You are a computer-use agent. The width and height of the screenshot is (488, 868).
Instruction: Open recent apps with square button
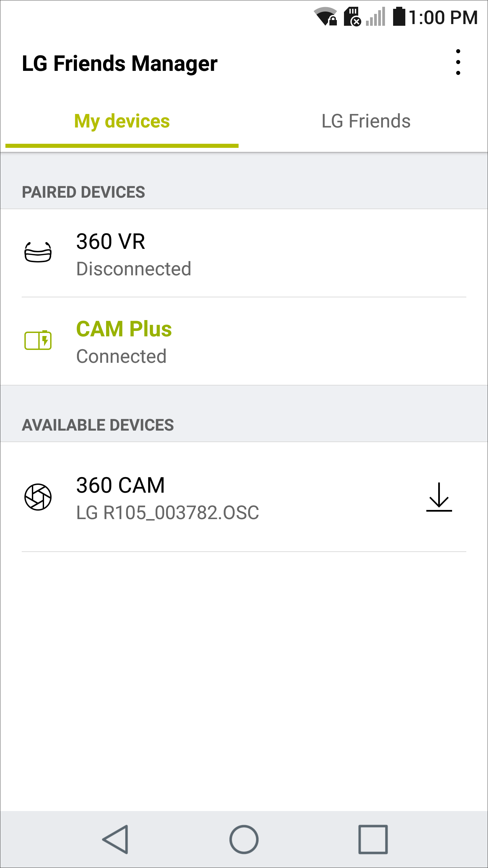373,840
